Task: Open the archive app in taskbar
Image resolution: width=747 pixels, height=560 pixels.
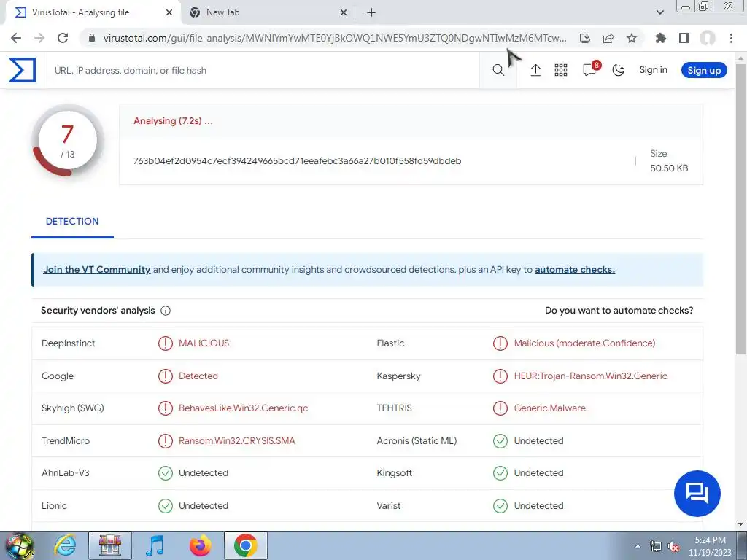Action: point(110,545)
